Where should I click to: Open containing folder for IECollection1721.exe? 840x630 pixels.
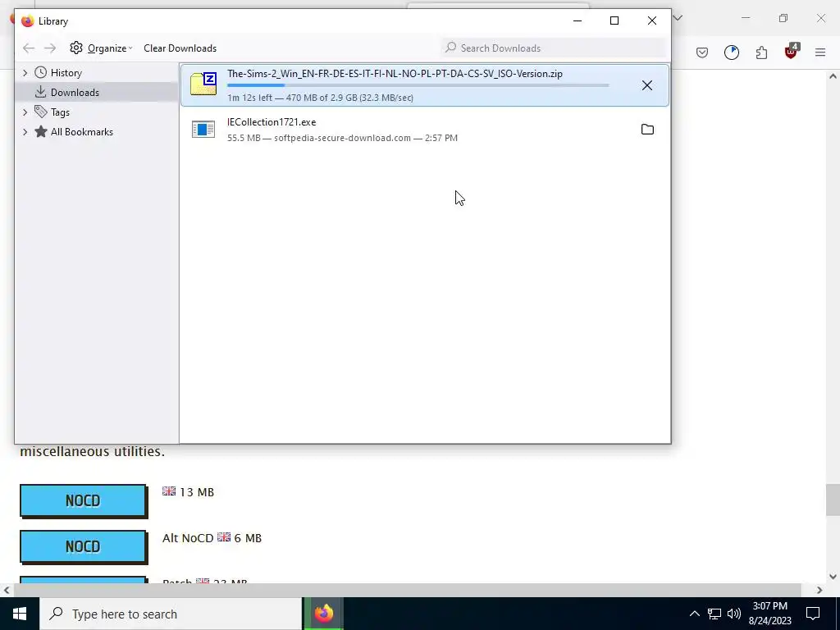tap(647, 129)
